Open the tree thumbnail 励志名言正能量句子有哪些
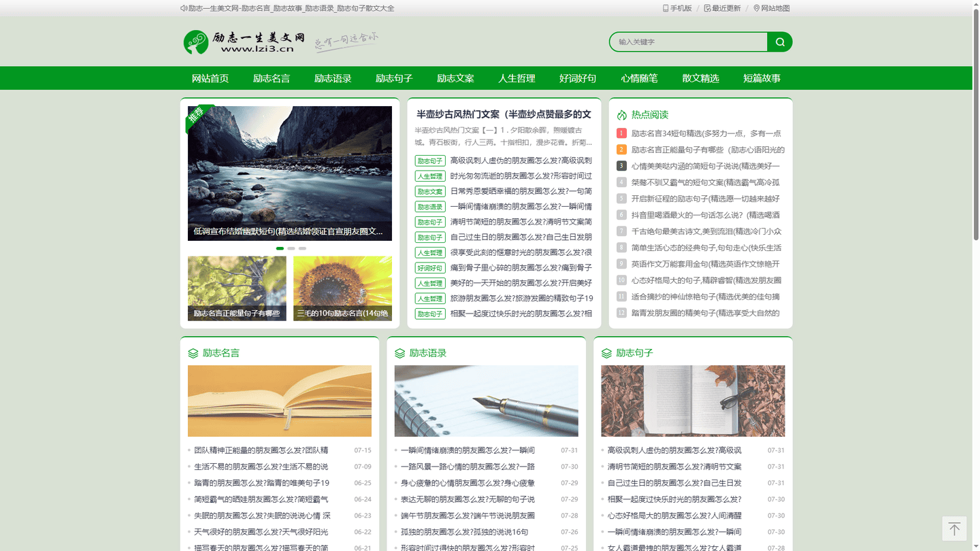Viewport: 980px width, 551px height. tap(237, 288)
